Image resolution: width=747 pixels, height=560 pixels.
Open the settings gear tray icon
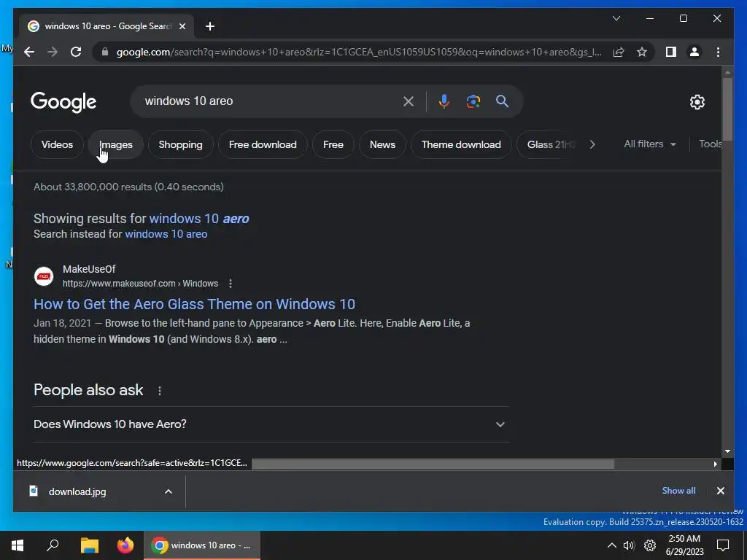coord(650,545)
